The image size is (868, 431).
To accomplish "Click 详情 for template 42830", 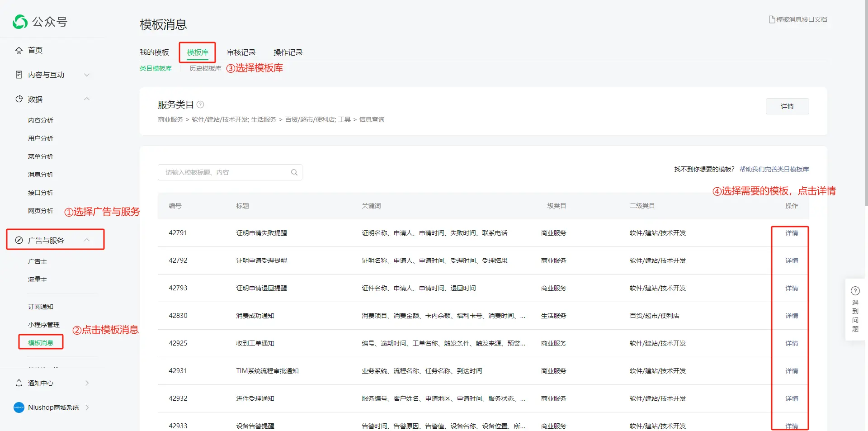I will pos(791,316).
